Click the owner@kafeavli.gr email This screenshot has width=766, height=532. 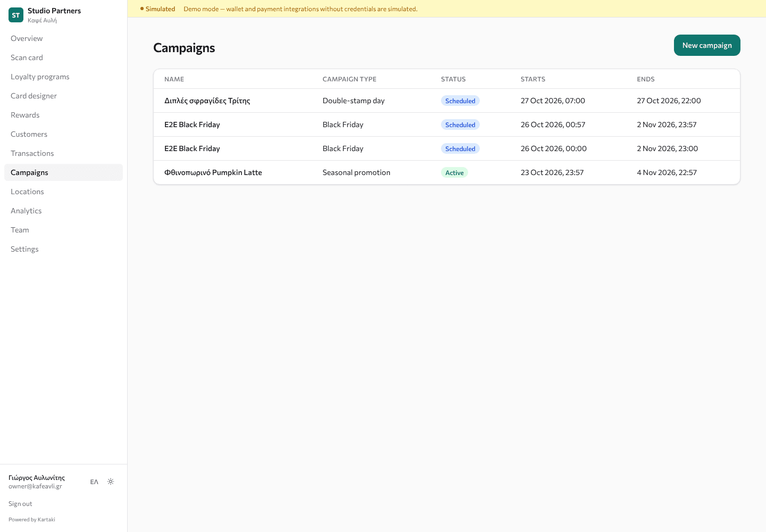click(x=35, y=486)
